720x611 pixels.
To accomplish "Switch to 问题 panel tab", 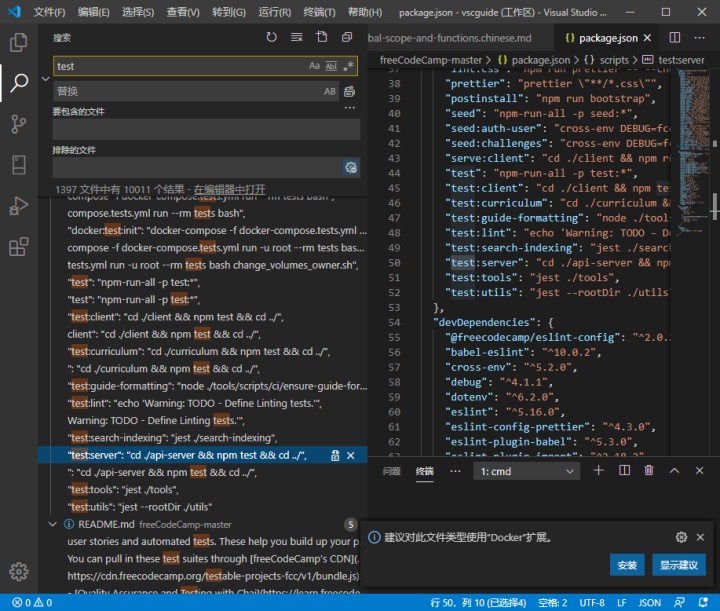I will pyautogui.click(x=392, y=471).
